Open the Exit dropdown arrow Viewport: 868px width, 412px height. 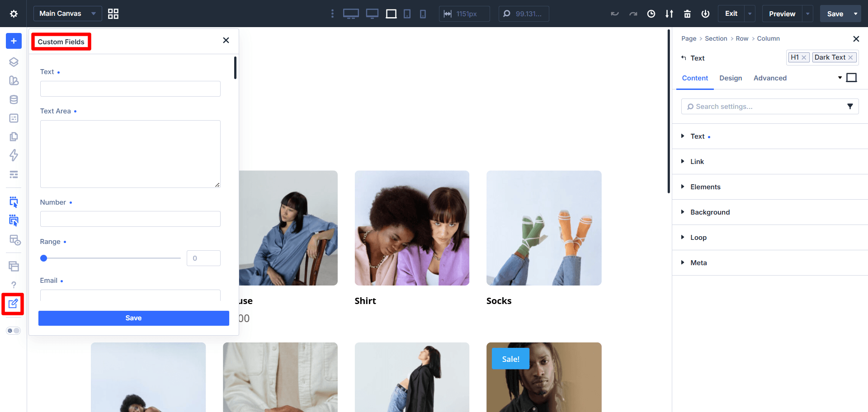(750, 14)
